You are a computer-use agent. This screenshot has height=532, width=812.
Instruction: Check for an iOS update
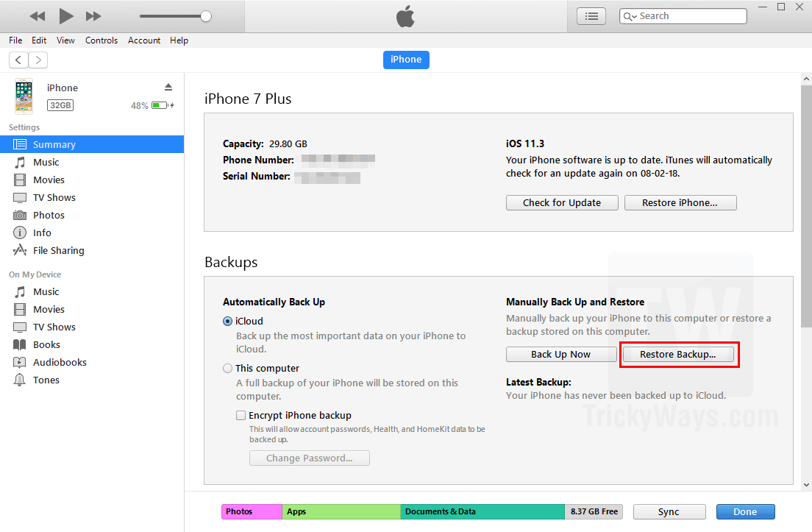pos(561,202)
